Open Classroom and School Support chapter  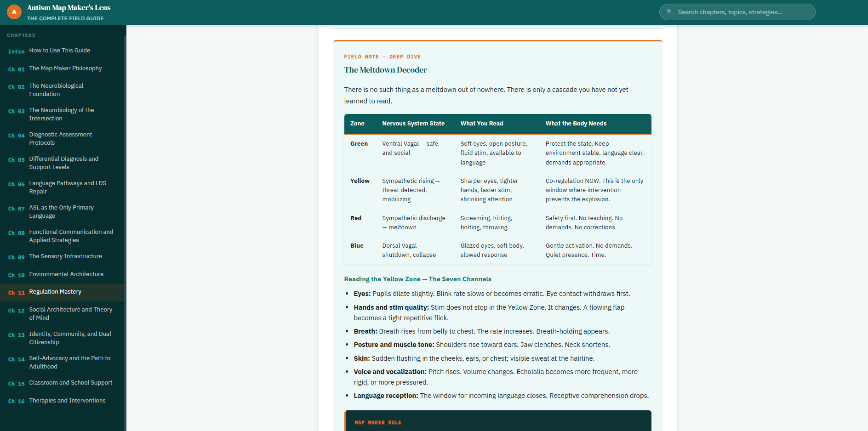click(x=62, y=383)
